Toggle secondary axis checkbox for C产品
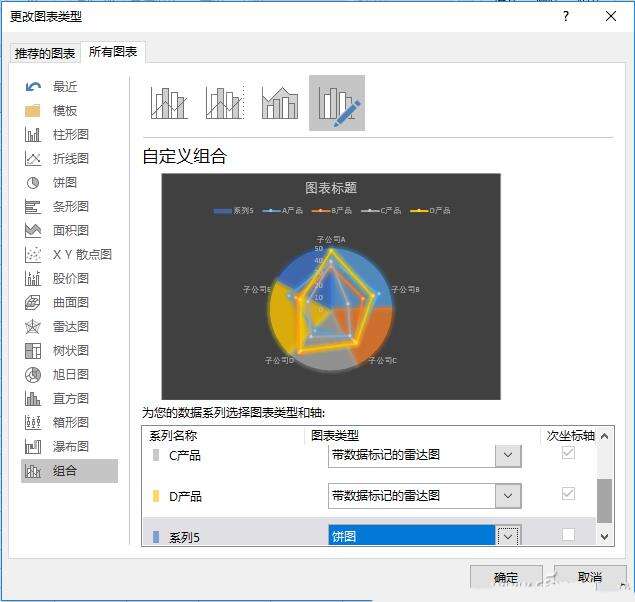This screenshot has width=635, height=602. click(568, 453)
